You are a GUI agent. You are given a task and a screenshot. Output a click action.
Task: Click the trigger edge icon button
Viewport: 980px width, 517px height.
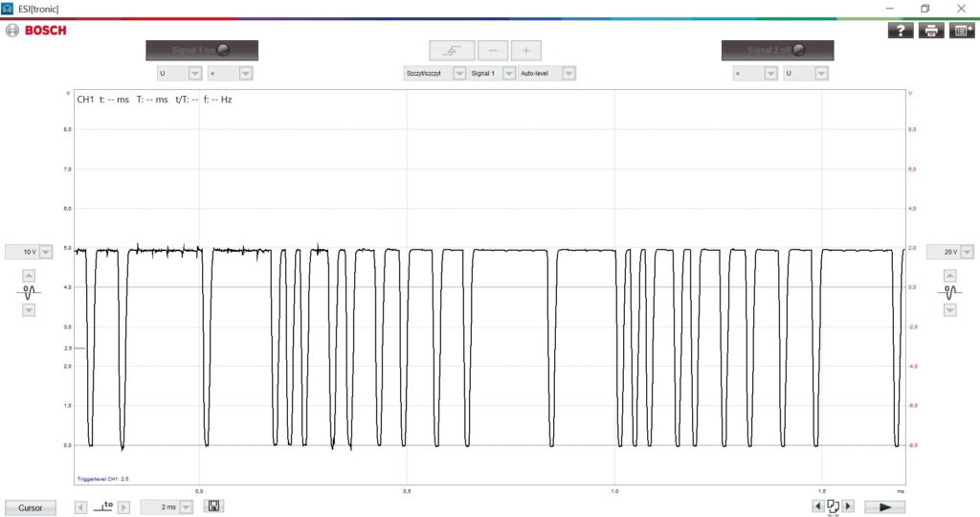pos(451,51)
